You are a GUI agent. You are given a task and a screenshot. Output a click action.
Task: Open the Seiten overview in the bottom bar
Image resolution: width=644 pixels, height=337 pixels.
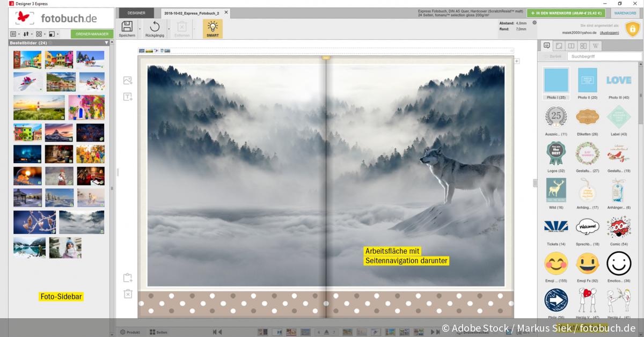[x=158, y=332]
